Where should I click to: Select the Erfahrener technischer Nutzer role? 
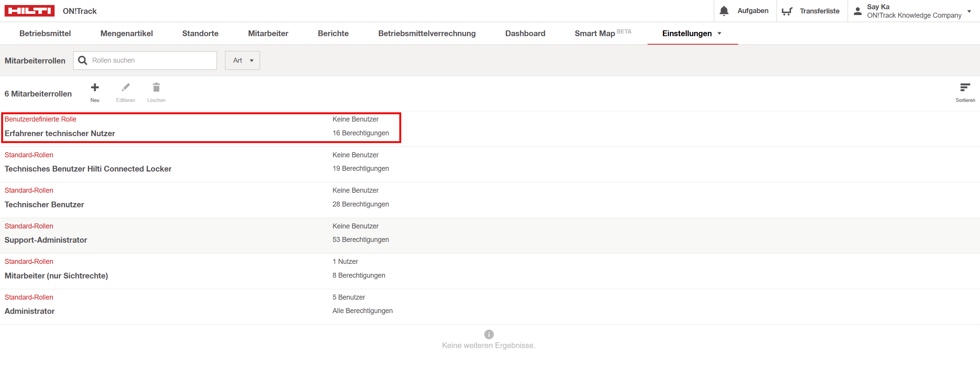[60, 133]
